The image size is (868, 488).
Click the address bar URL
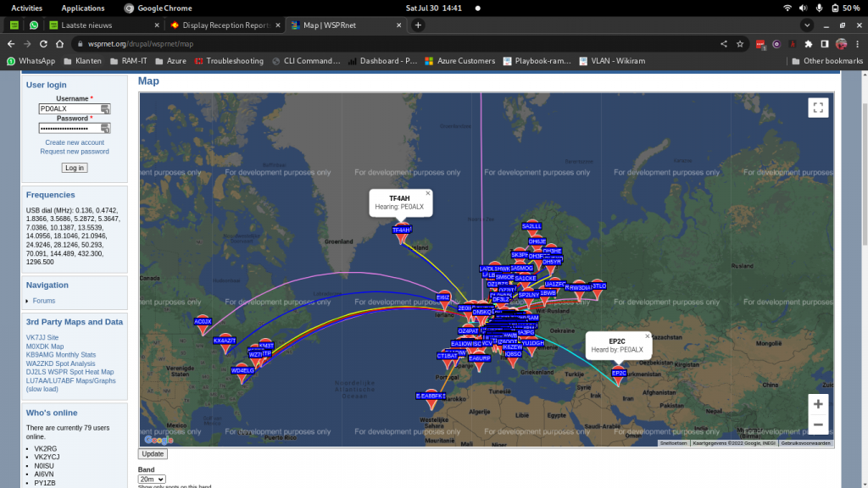pyautogui.click(x=141, y=44)
